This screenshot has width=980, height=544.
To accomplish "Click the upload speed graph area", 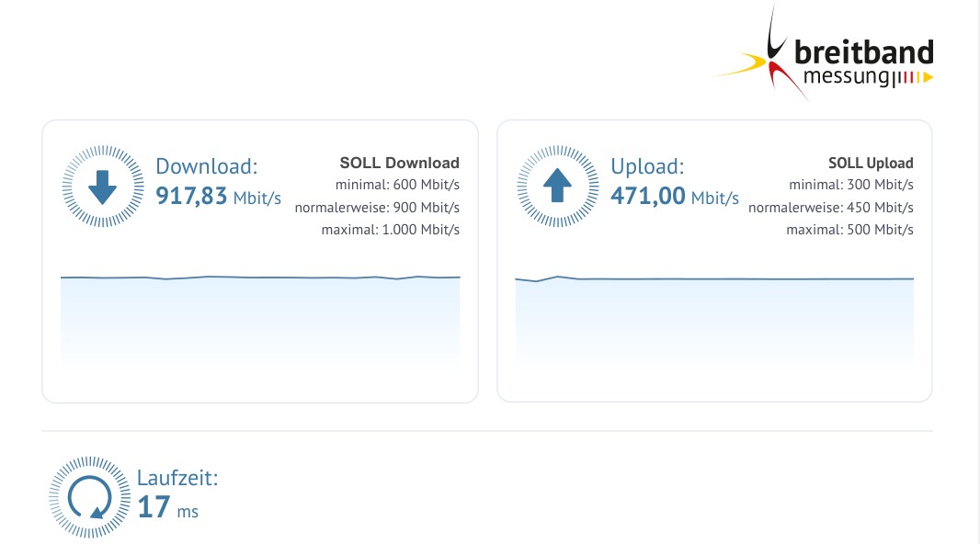I will 714,319.
